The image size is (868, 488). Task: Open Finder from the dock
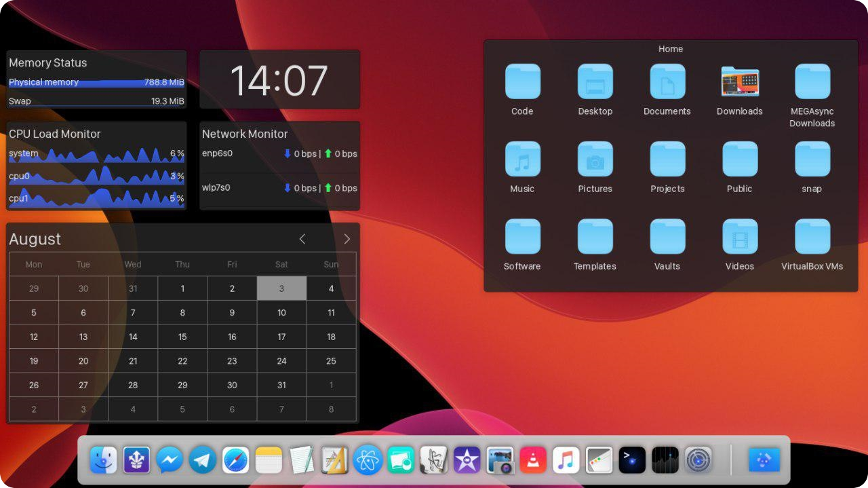coord(104,460)
